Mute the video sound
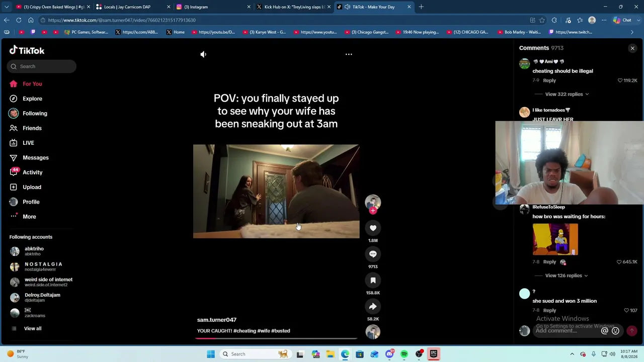 (203, 54)
